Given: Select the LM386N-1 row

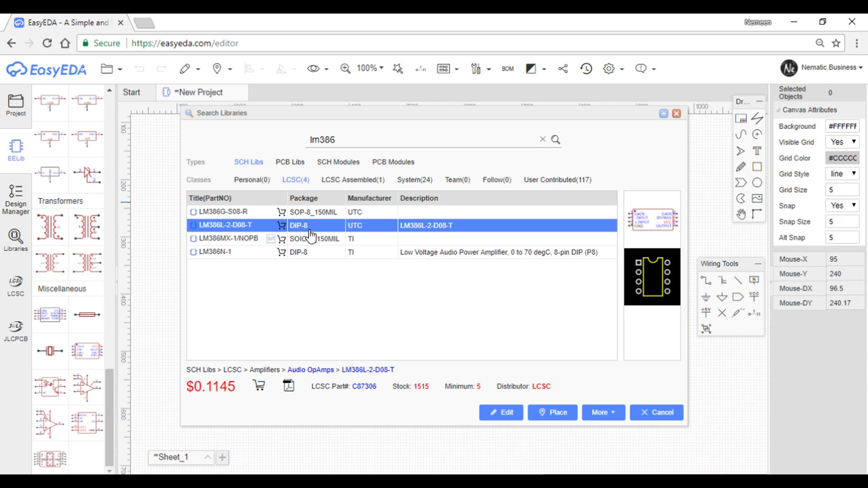Looking at the screenshot, I should pos(402,252).
